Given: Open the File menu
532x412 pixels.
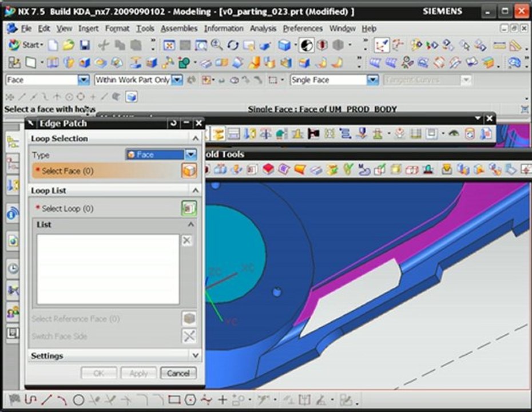Looking at the screenshot, I should pyautogui.click(x=26, y=29).
